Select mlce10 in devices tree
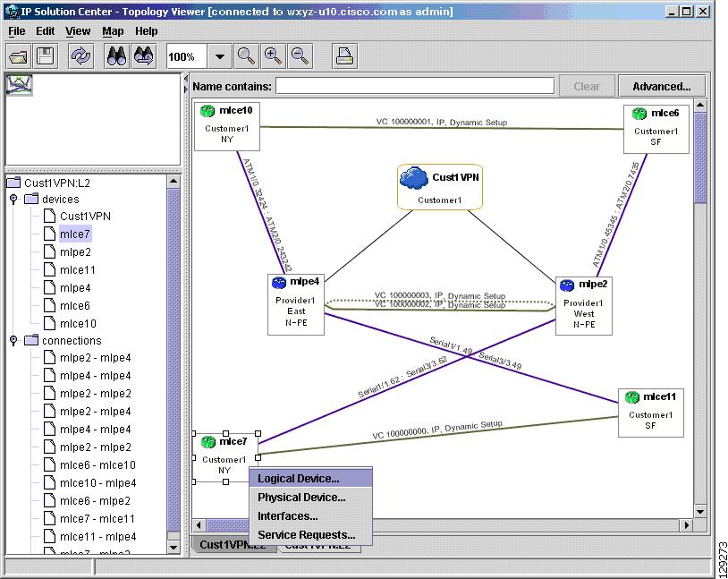Viewport: 728px width, 579px height. point(78,323)
